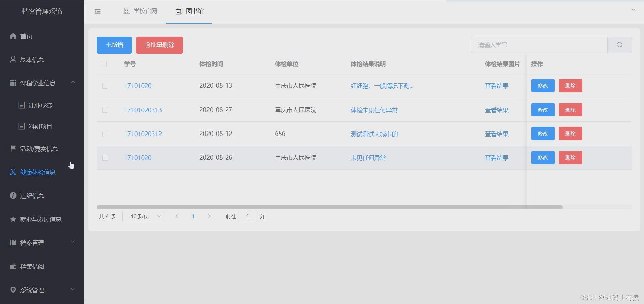Screen dimensions: 644x304
Task: Open 就业与发展信息 menu item
Action: pyautogui.click(x=42, y=219)
